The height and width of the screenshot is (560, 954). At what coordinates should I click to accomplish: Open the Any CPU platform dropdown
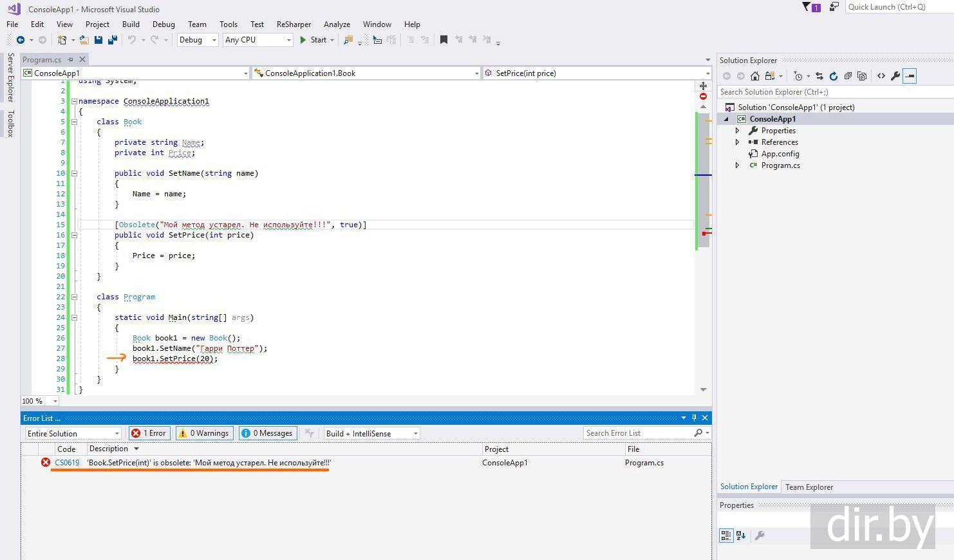pos(257,40)
